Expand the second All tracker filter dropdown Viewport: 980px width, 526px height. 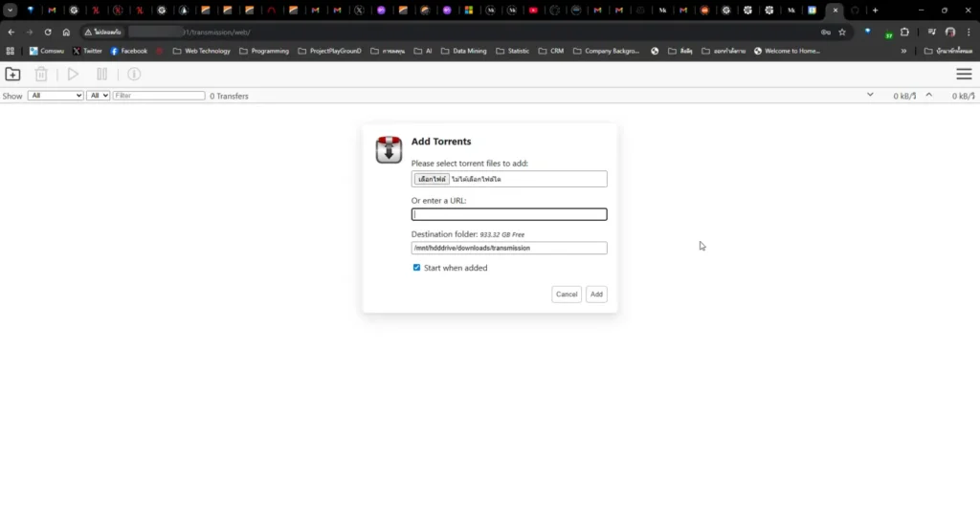(98, 96)
